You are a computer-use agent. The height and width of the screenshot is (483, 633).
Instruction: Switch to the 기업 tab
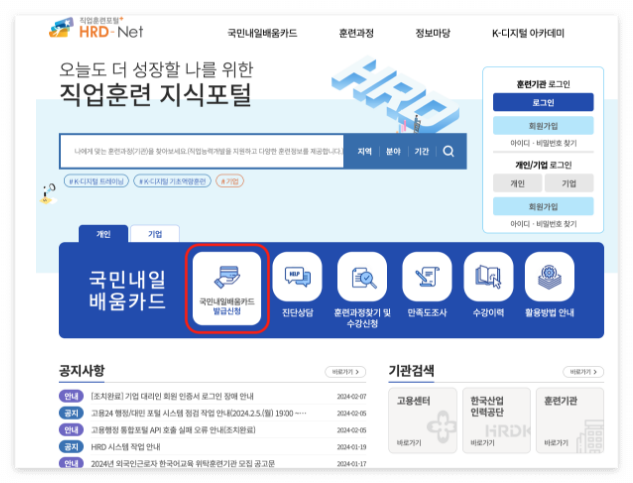coord(155,234)
